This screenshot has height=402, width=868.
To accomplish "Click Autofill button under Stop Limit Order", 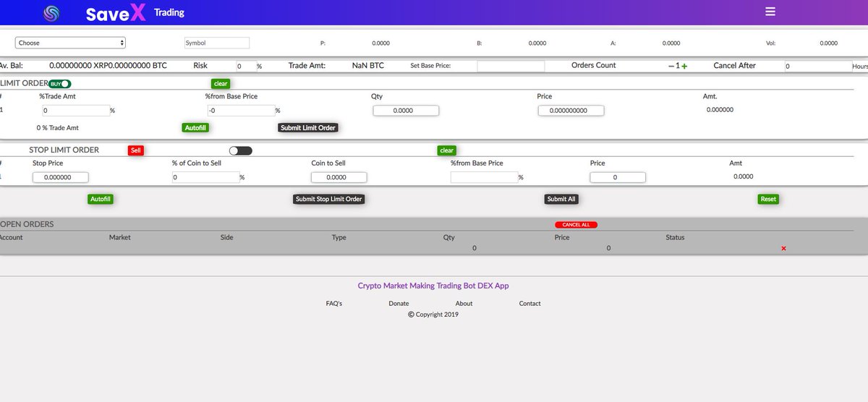I will click(101, 199).
